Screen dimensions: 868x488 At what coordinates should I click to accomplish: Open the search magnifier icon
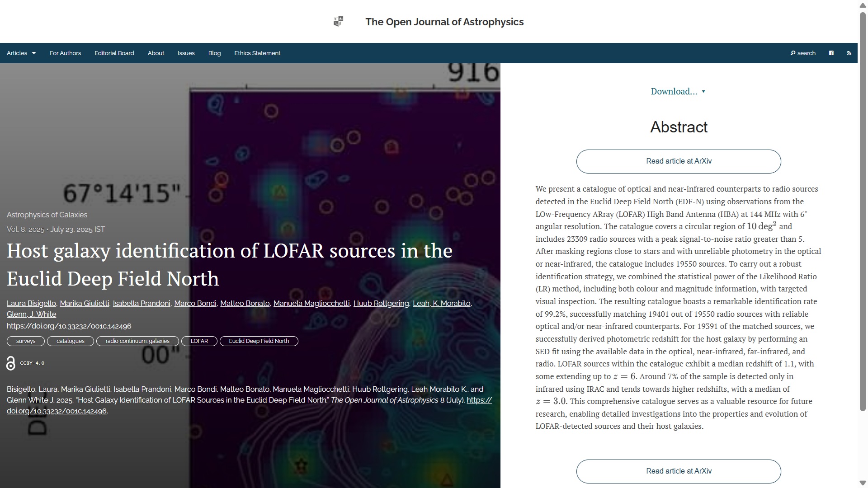point(793,53)
